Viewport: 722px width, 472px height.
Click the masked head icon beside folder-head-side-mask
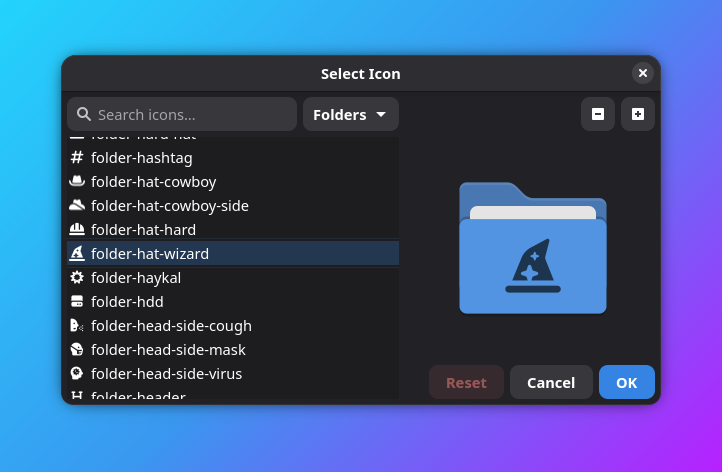pyautogui.click(x=77, y=350)
